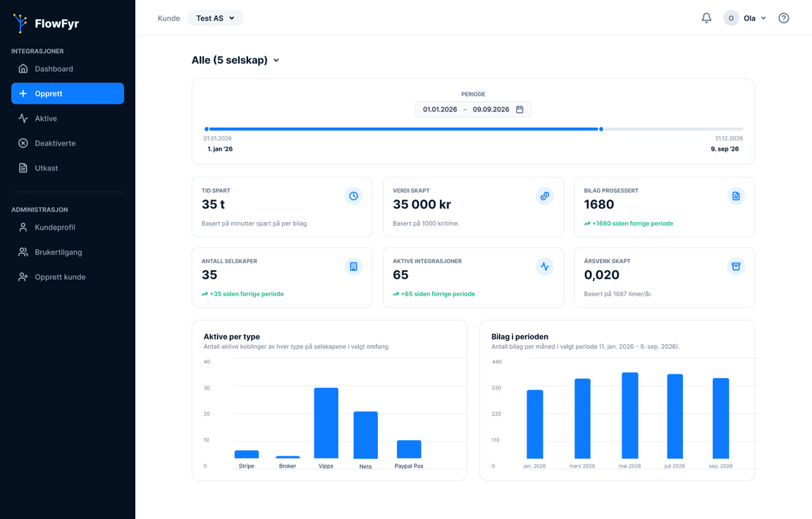812x519 pixels.
Task: Expand the Alle (5 selskap) selector
Action: coord(235,60)
